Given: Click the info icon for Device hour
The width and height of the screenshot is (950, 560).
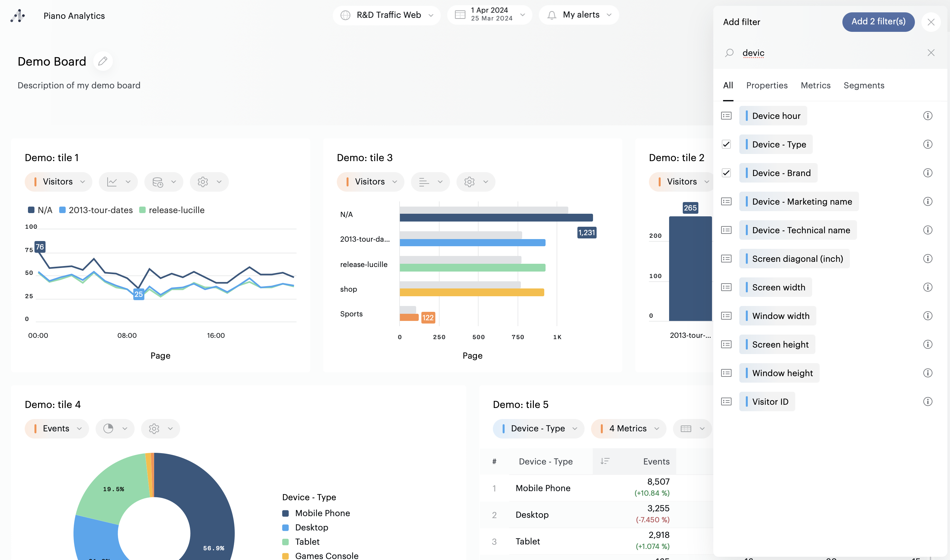Looking at the screenshot, I should point(927,116).
